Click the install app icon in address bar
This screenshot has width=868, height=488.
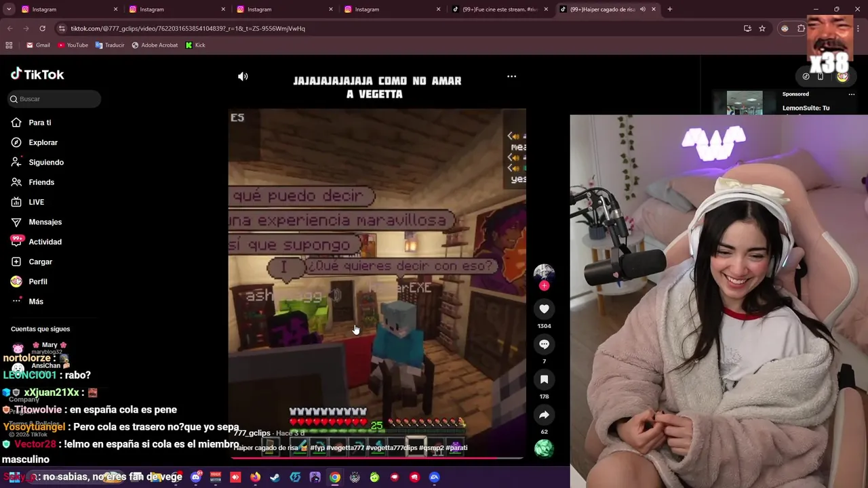[x=747, y=28]
